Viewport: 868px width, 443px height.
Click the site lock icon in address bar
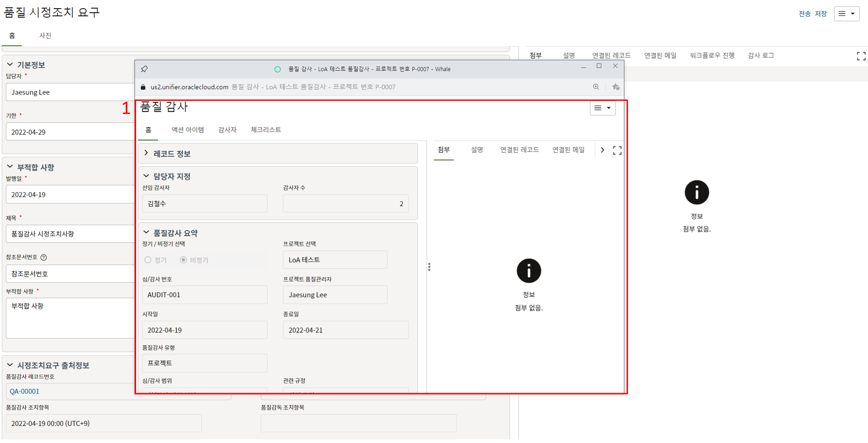tap(143, 87)
